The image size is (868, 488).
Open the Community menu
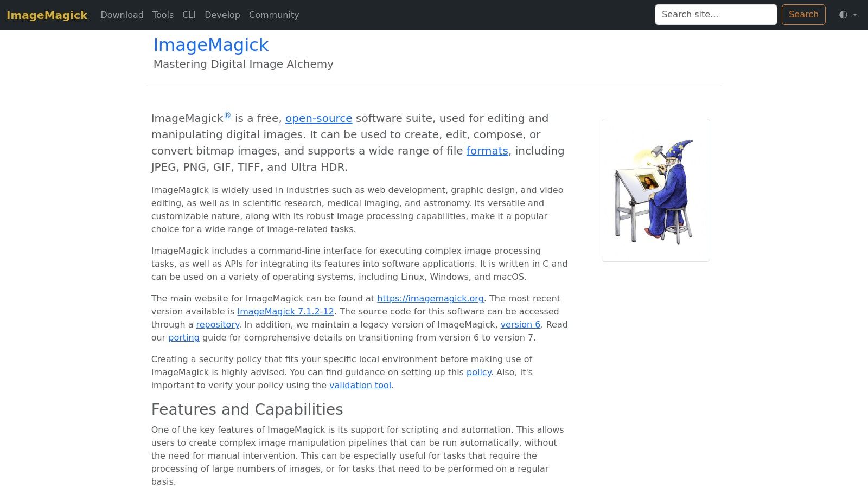[273, 15]
